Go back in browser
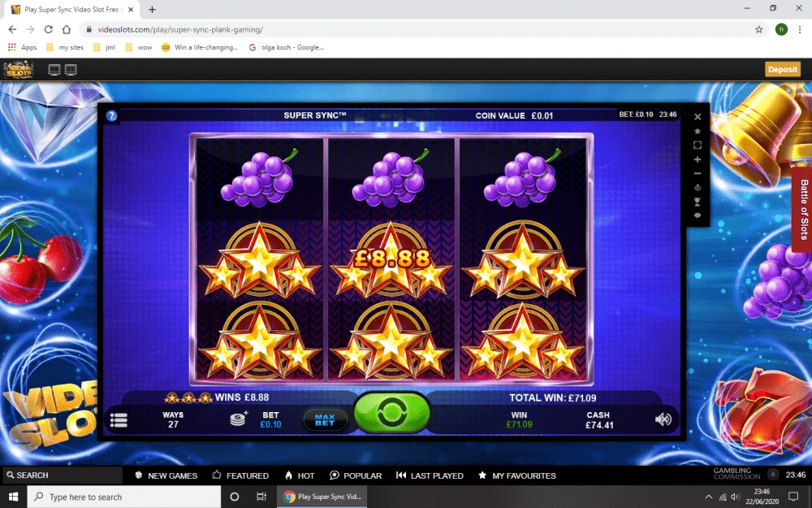The width and height of the screenshot is (812, 508). pyautogui.click(x=12, y=29)
